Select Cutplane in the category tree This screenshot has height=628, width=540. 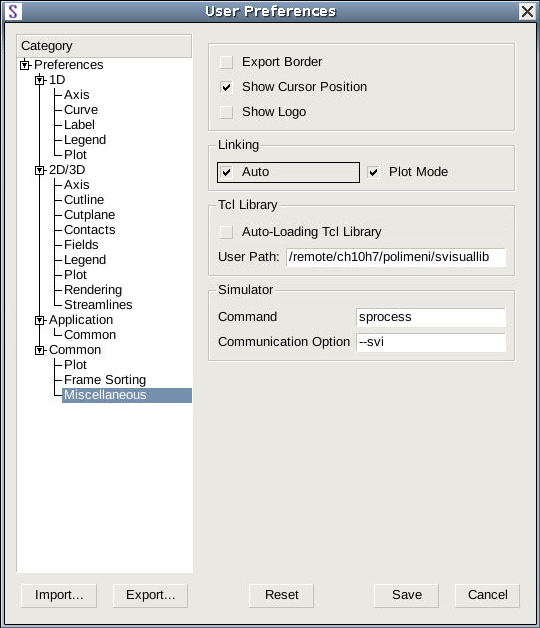tap(89, 215)
